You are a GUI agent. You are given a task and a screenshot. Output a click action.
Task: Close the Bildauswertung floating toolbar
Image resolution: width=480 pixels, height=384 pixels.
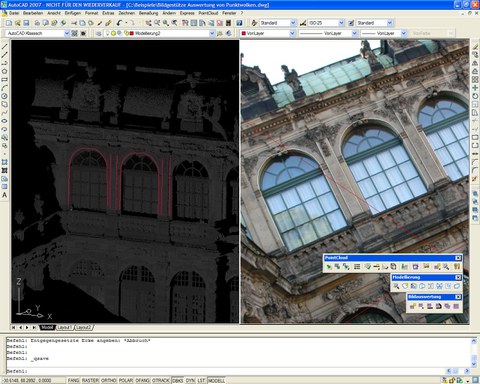(458, 297)
